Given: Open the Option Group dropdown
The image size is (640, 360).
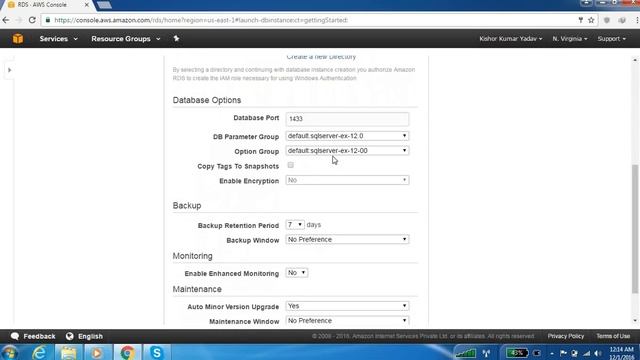Looking at the screenshot, I should (347, 151).
